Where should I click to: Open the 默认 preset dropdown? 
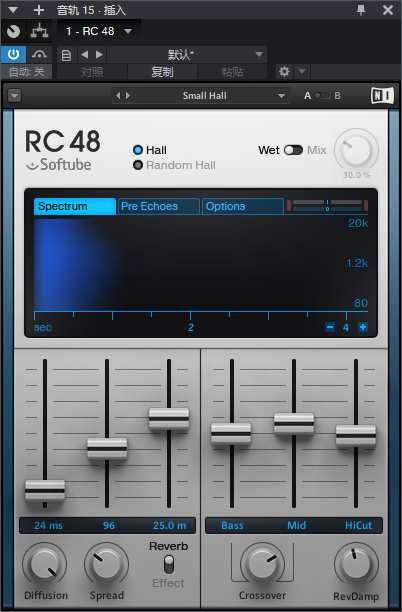[187, 55]
